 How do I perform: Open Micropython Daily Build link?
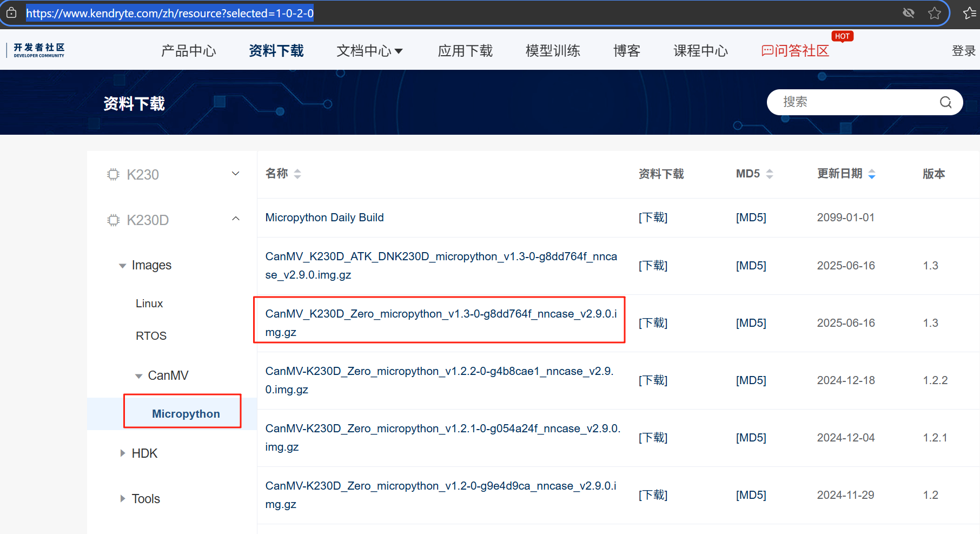click(x=325, y=217)
